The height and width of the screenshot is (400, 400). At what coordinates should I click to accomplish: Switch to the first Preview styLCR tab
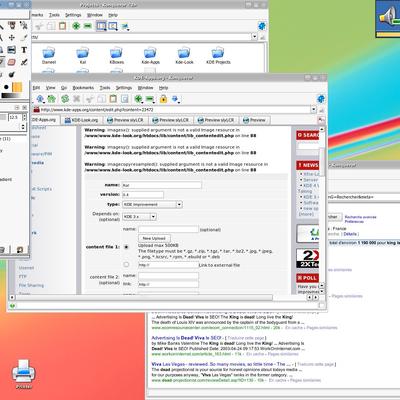point(125,120)
